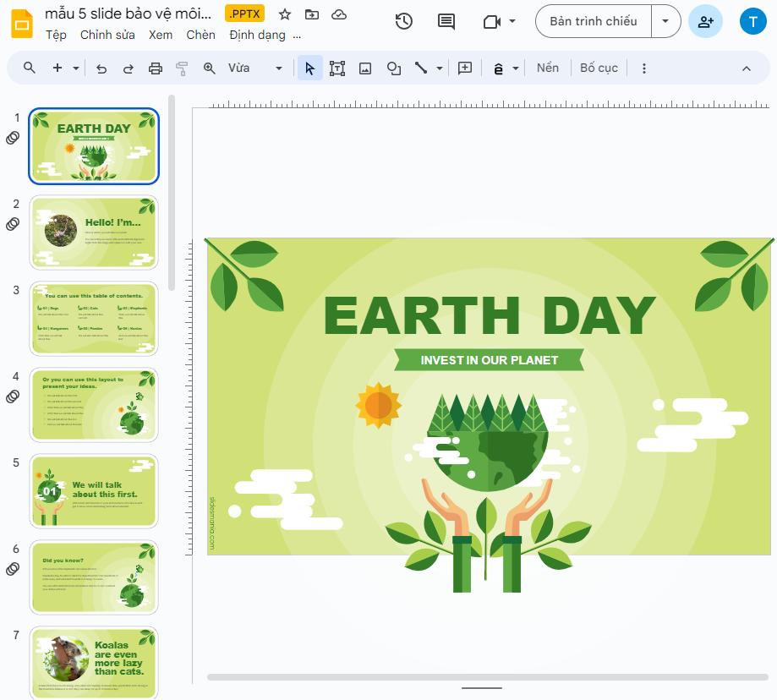Open the Present button dropdown arrow

(665, 21)
